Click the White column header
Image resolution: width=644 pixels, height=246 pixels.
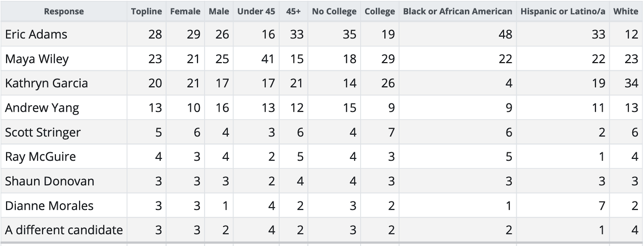[x=625, y=11]
